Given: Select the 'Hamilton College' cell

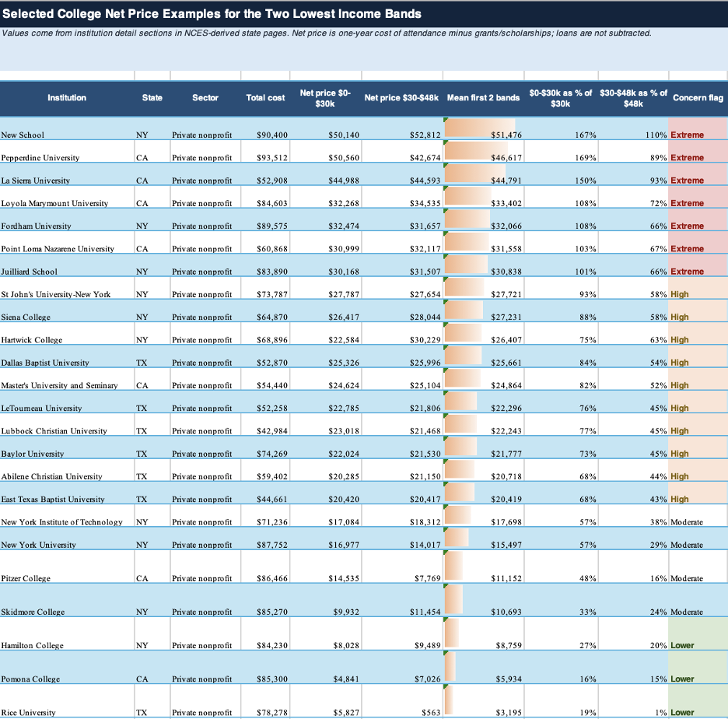Looking at the screenshot, I should (67, 633).
